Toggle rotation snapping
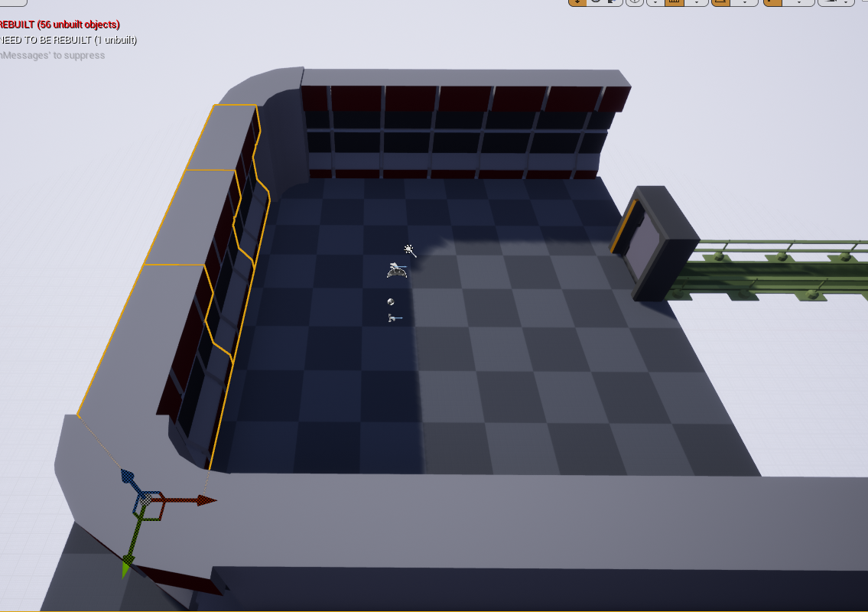Screen dimensions: 868x612 point(720,3)
